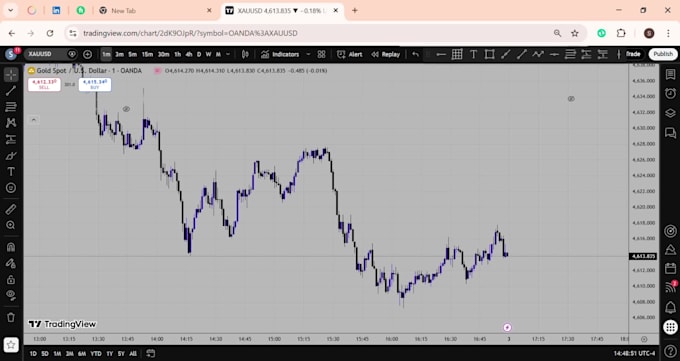Open the layout setup grid icon
Screen dimensions: 680x361
point(321,54)
